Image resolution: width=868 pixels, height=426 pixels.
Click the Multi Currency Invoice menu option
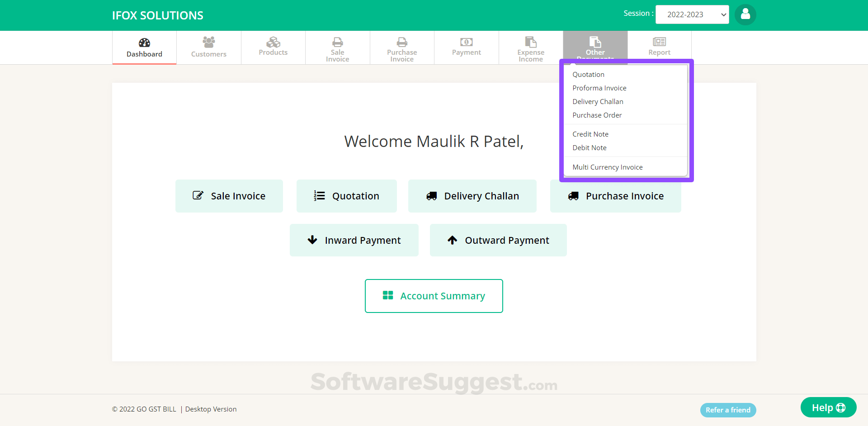tap(607, 167)
